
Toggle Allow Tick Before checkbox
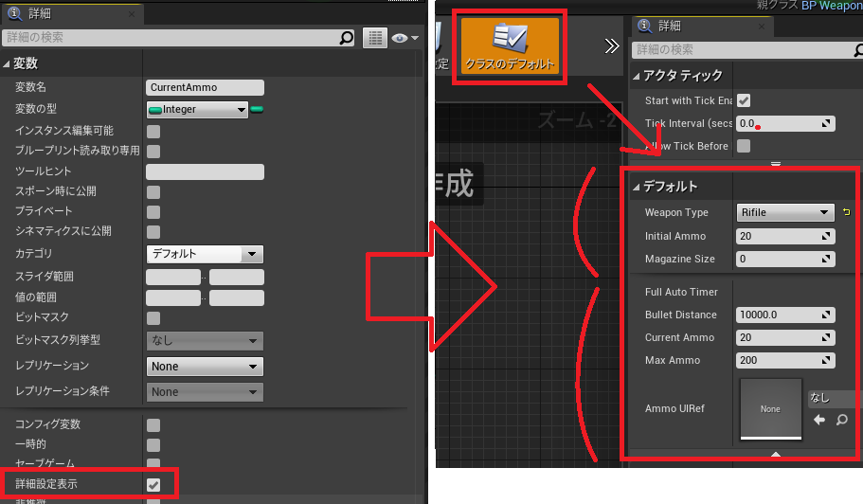(x=744, y=146)
